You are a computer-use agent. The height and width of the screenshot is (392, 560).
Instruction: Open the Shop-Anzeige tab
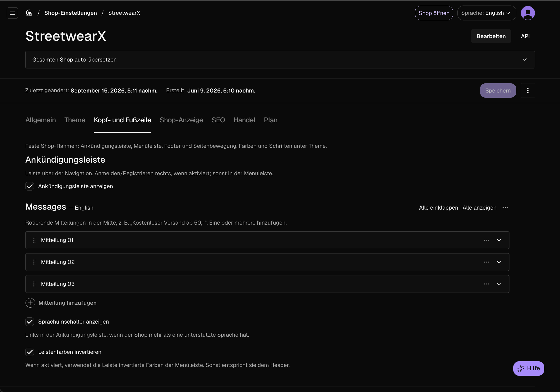(181, 120)
